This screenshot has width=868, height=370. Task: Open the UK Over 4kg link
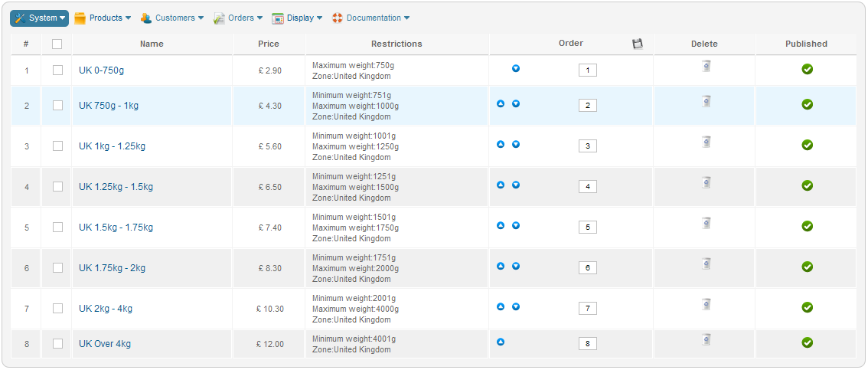click(105, 344)
